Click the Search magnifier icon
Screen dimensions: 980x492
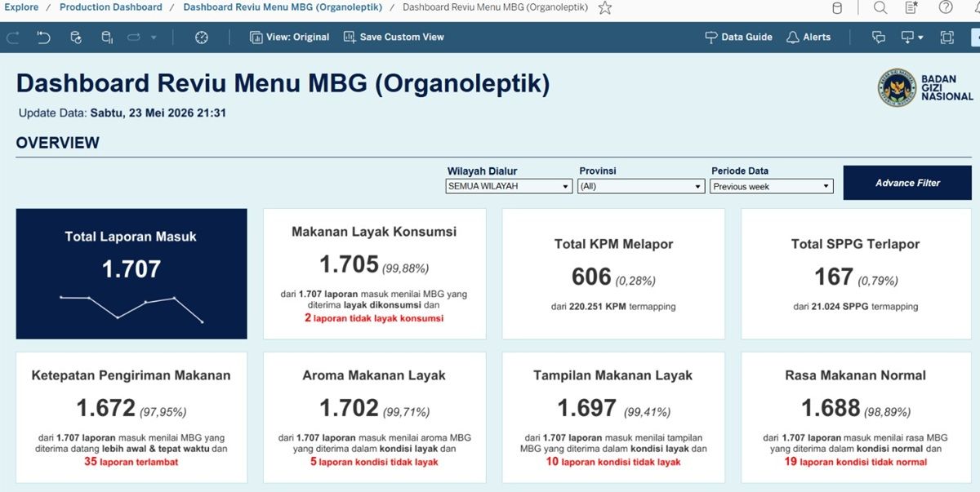click(x=880, y=7)
